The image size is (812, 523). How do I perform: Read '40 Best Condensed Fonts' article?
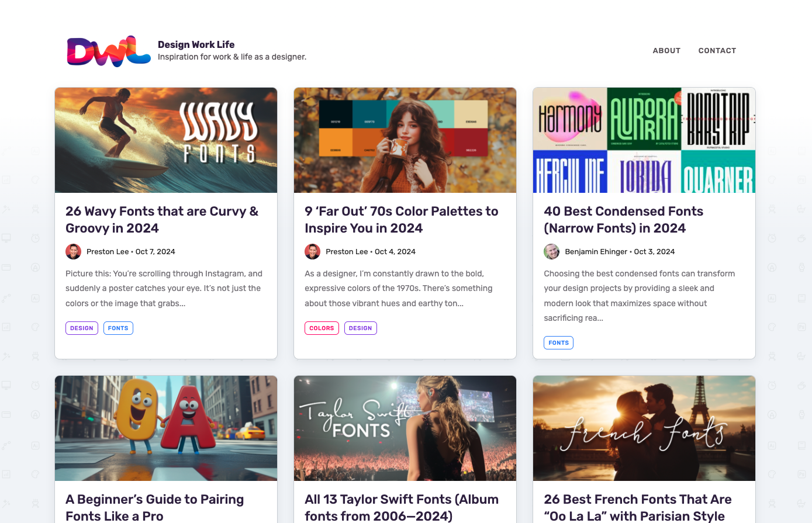[624, 220]
